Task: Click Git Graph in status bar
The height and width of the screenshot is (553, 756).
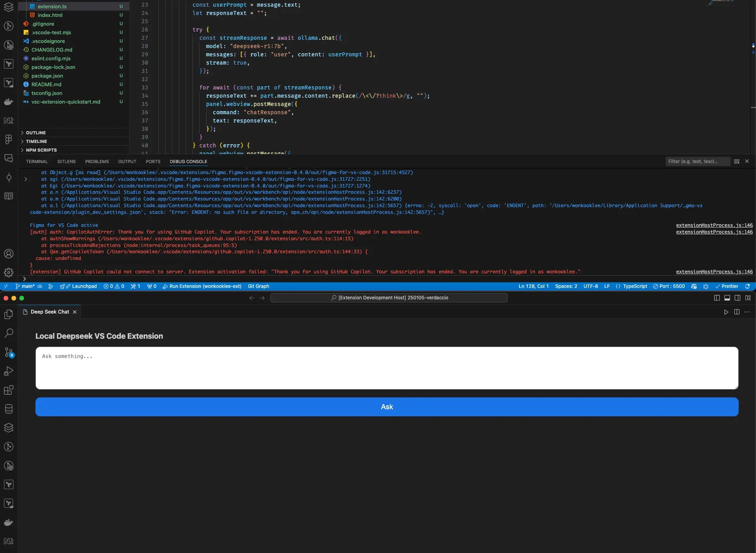Action: 259,286
